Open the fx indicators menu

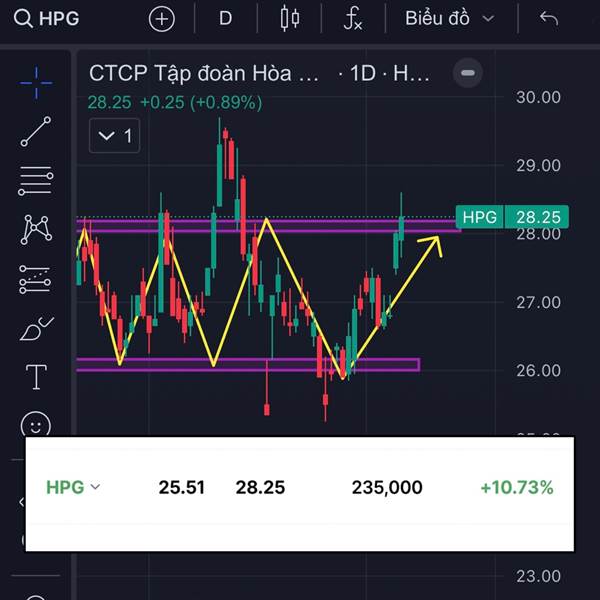352,18
